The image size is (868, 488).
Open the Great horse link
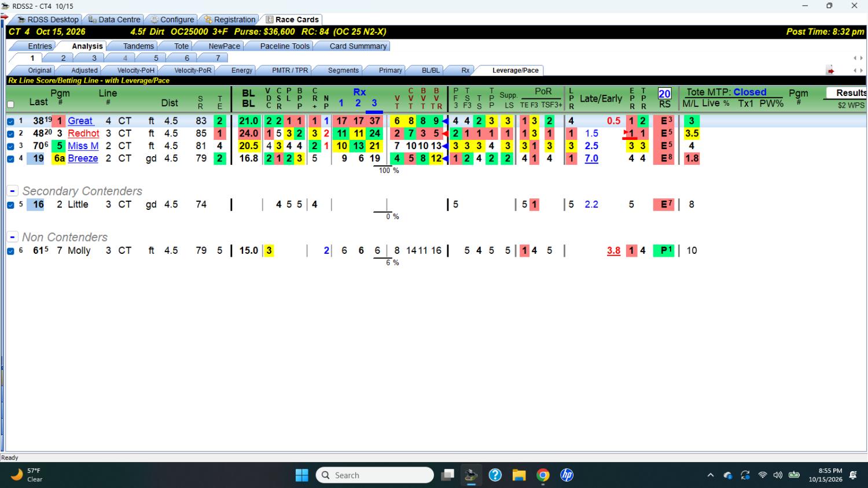click(x=80, y=121)
